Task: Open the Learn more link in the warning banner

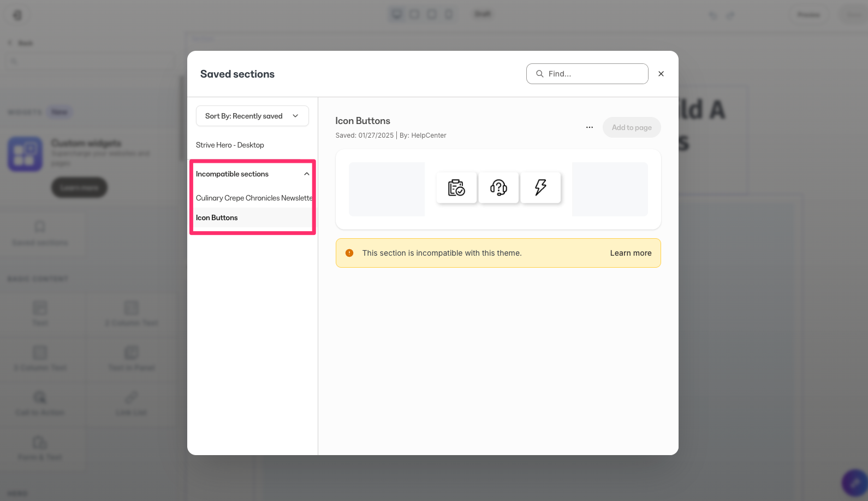Action: point(631,253)
